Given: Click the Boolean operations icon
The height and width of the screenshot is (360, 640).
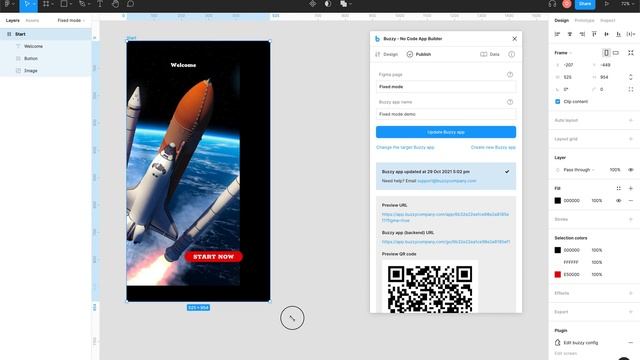Looking at the screenshot, I should [x=344, y=4].
